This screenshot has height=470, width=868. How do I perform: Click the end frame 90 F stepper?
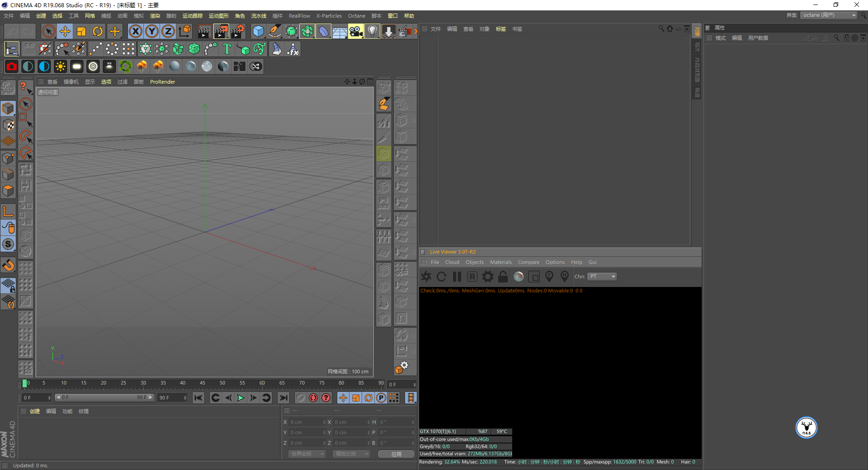tap(185, 398)
